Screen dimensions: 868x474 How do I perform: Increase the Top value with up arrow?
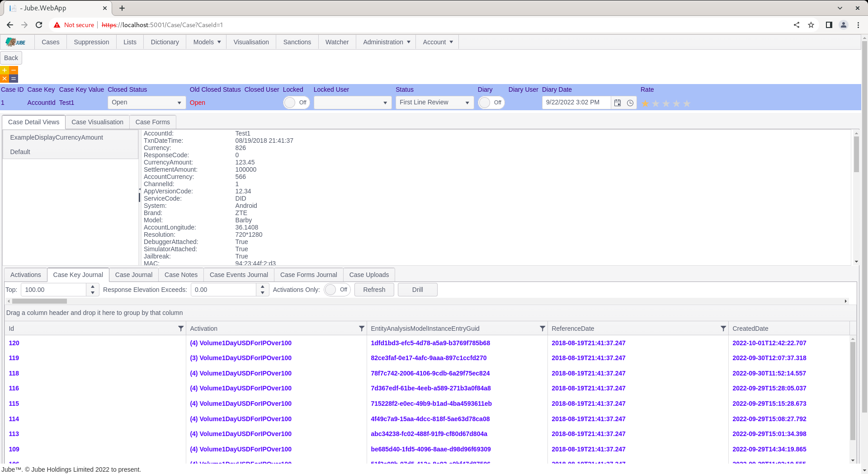point(93,286)
